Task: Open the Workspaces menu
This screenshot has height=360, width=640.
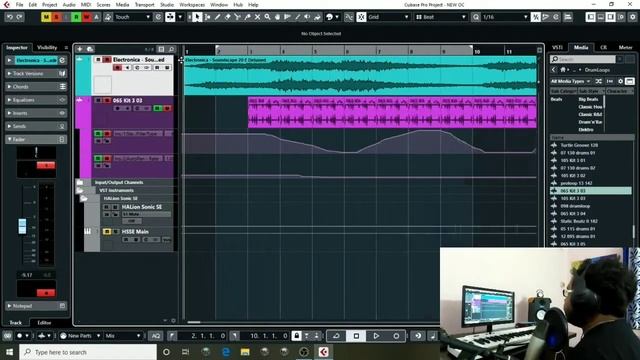Action: (x=192, y=5)
